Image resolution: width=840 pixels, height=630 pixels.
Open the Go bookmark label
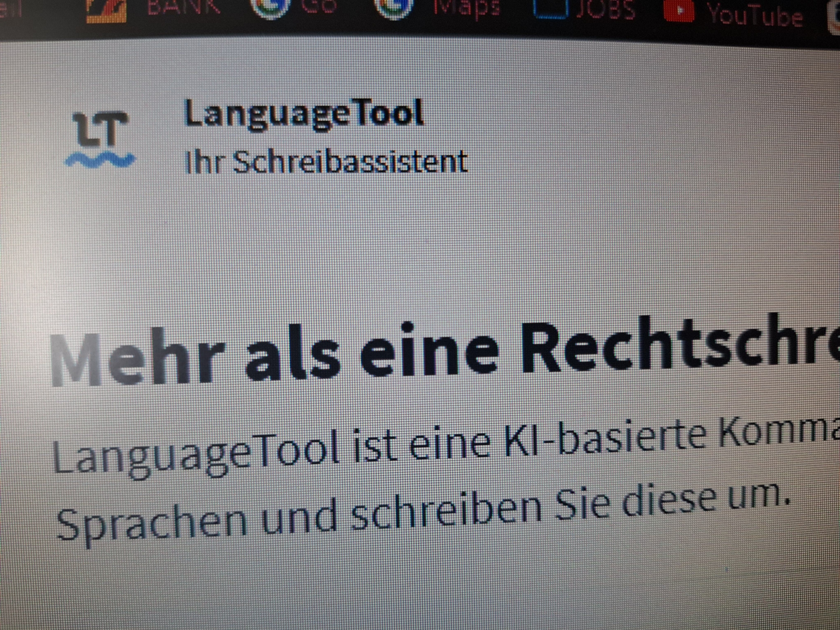(319, 7)
